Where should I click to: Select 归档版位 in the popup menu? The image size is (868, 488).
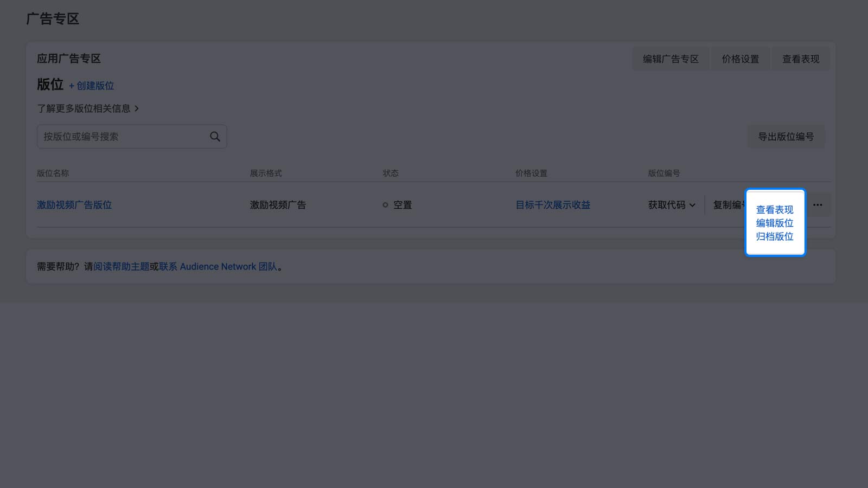tap(775, 236)
